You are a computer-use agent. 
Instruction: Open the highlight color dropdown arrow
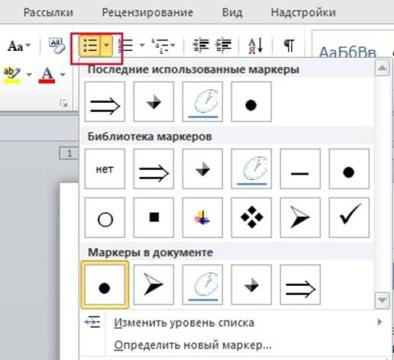point(29,74)
